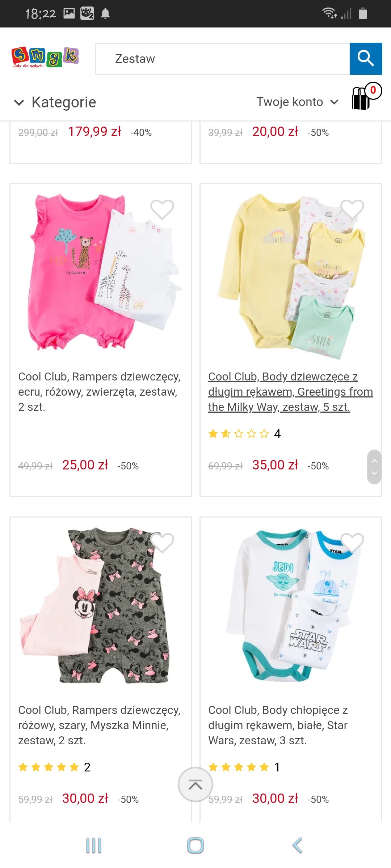The height and width of the screenshot is (868, 391).
Task: Click the Smyk logo
Action: tap(45, 58)
